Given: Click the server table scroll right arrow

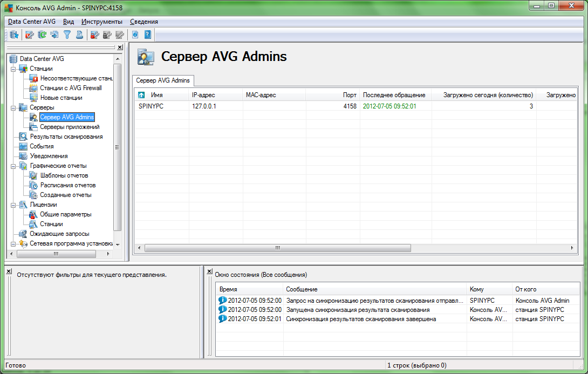Looking at the screenshot, I should (x=572, y=248).
